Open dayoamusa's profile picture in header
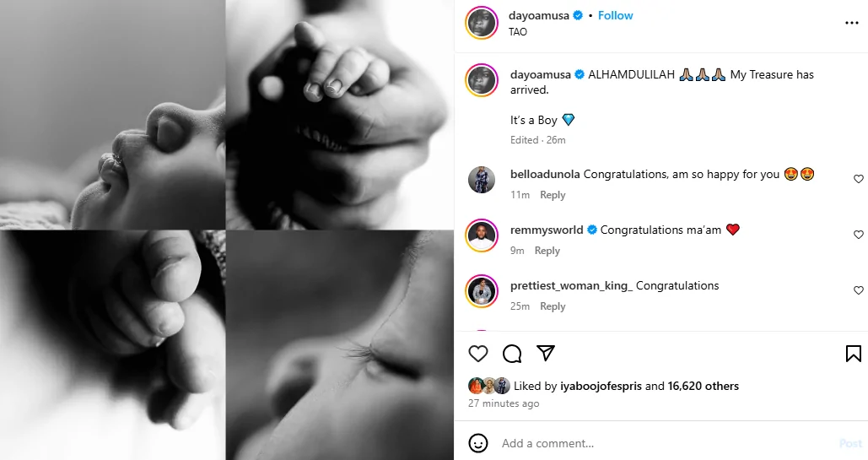Screen dimensions: 868x460 pos(482,23)
